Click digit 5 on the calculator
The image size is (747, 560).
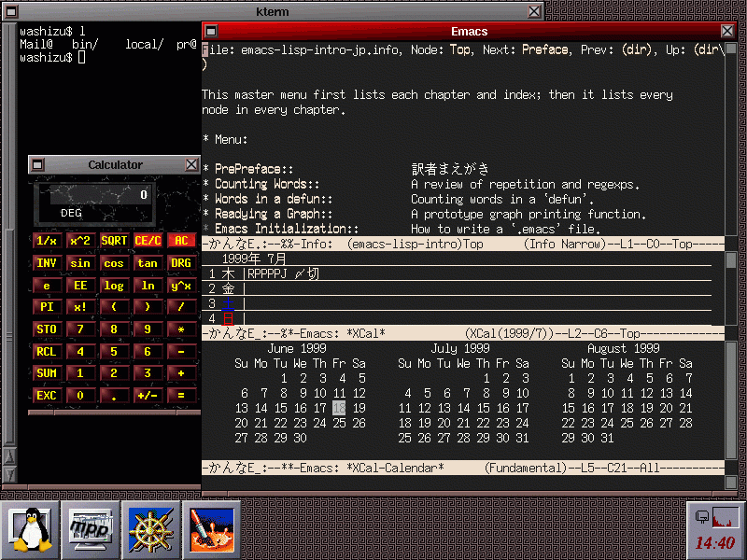(x=114, y=352)
